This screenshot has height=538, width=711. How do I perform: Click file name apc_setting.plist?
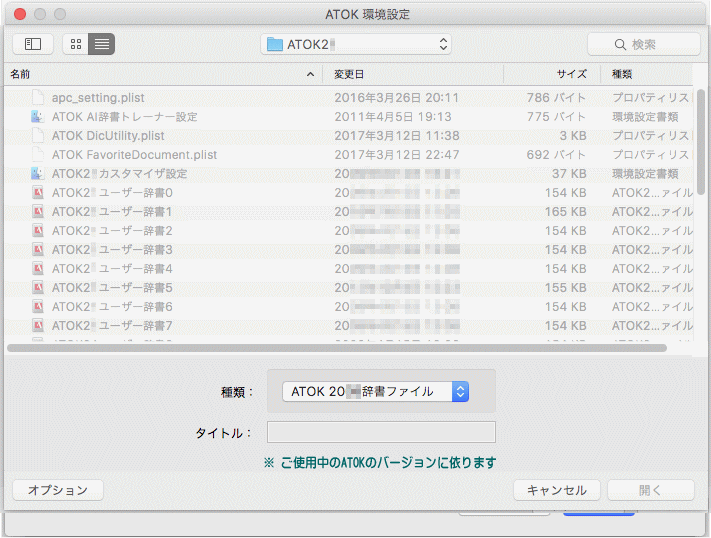pos(98,98)
